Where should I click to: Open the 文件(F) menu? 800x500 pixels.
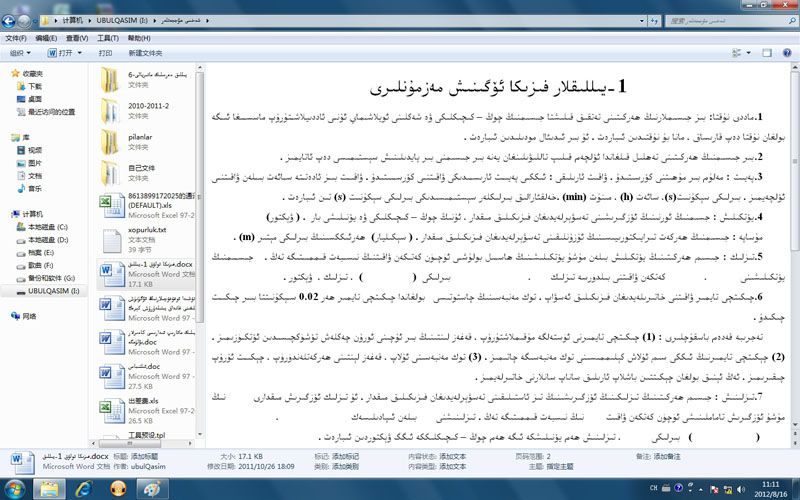coord(16,38)
